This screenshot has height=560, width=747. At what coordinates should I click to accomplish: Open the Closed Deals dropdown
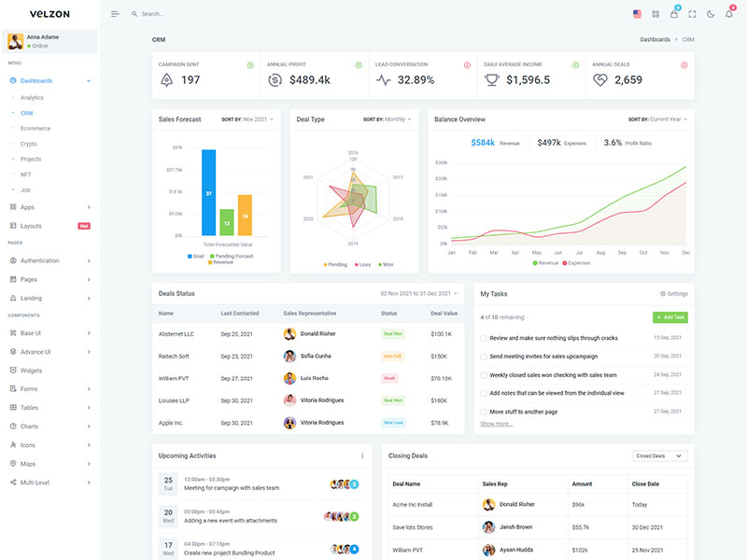coord(660,455)
